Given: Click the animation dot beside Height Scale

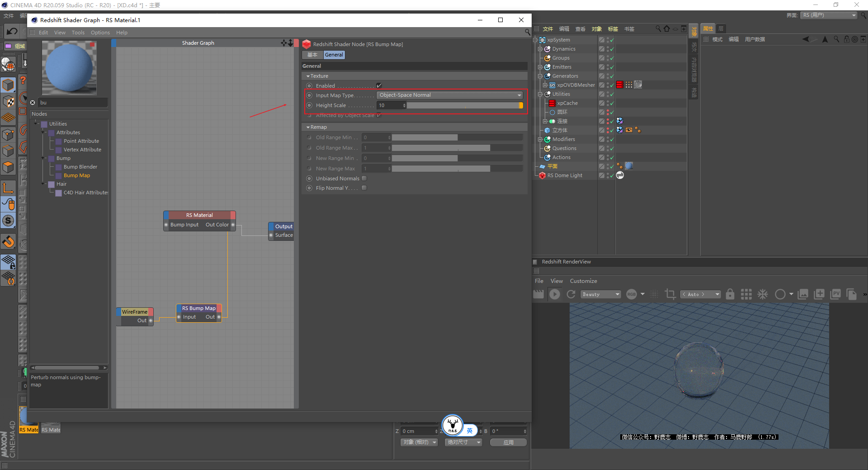Looking at the screenshot, I should [x=309, y=105].
